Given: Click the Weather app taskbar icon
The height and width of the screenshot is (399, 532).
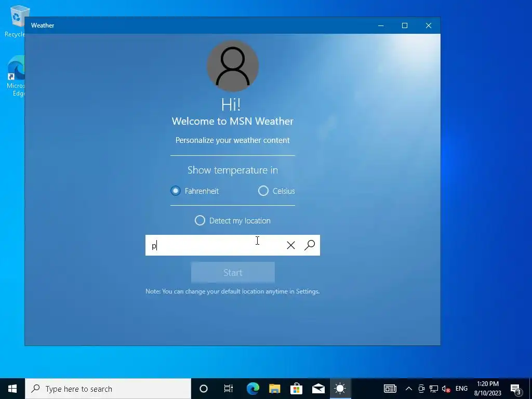Looking at the screenshot, I should click(340, 389).
